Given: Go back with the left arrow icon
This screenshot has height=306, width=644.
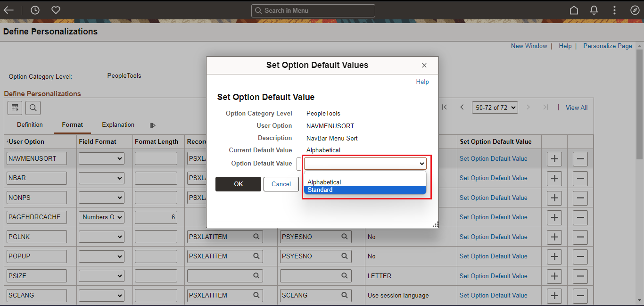Looking at the screenshot, I should coord(9,10).
